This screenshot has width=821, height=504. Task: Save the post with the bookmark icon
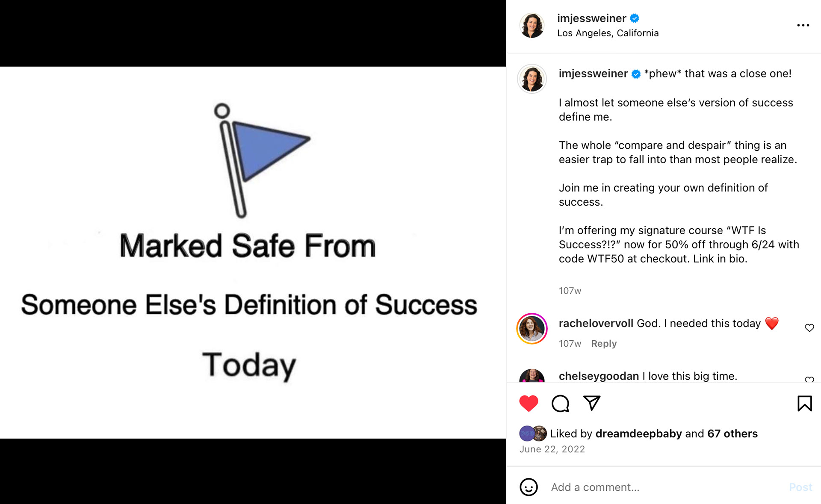[805, 403]
